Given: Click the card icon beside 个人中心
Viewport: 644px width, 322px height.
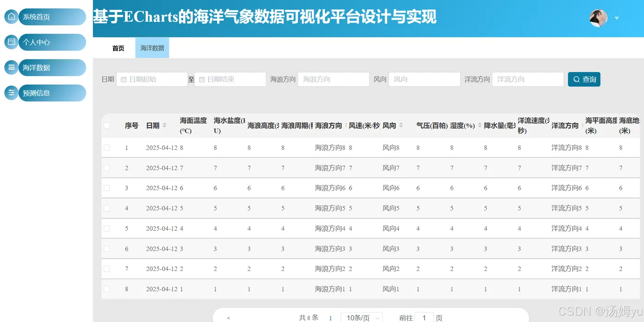Looking at the screenshot, I should coord(11,42).
